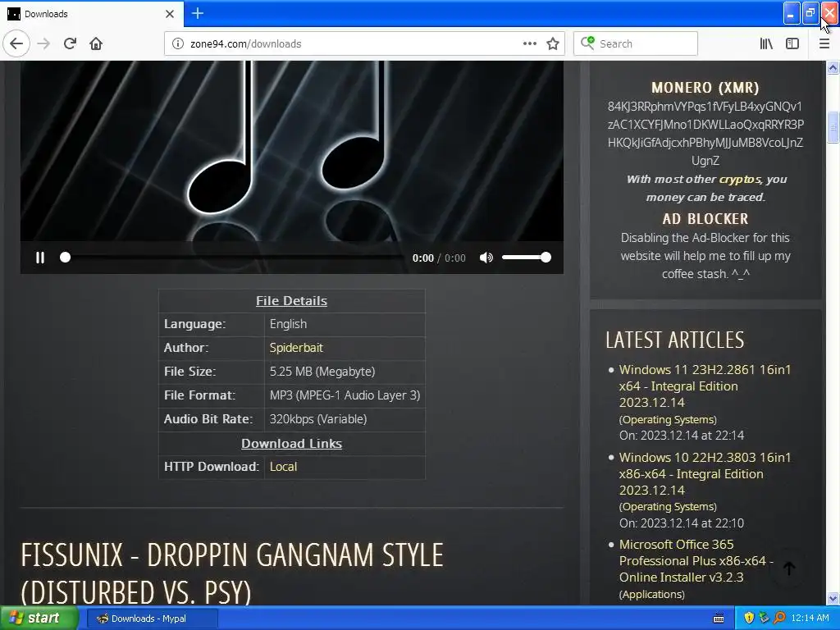Minimize the browser window
840x630 pixels.
click(792, 13)
